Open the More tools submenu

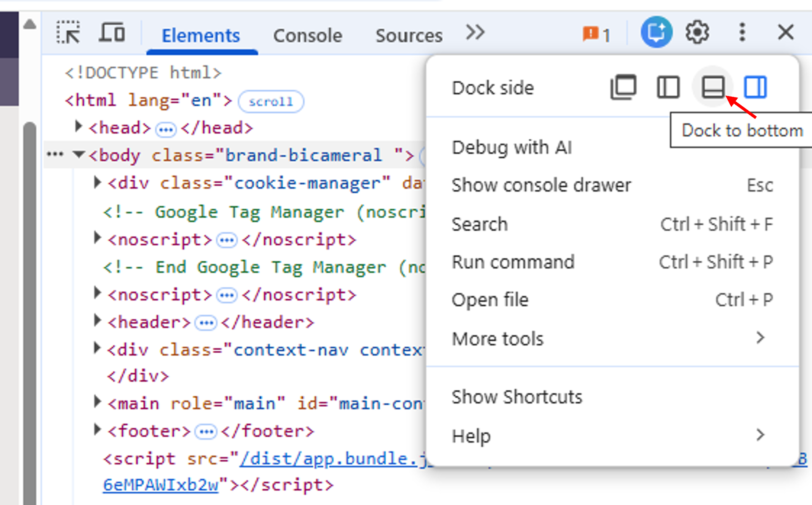tap(497, 338)
